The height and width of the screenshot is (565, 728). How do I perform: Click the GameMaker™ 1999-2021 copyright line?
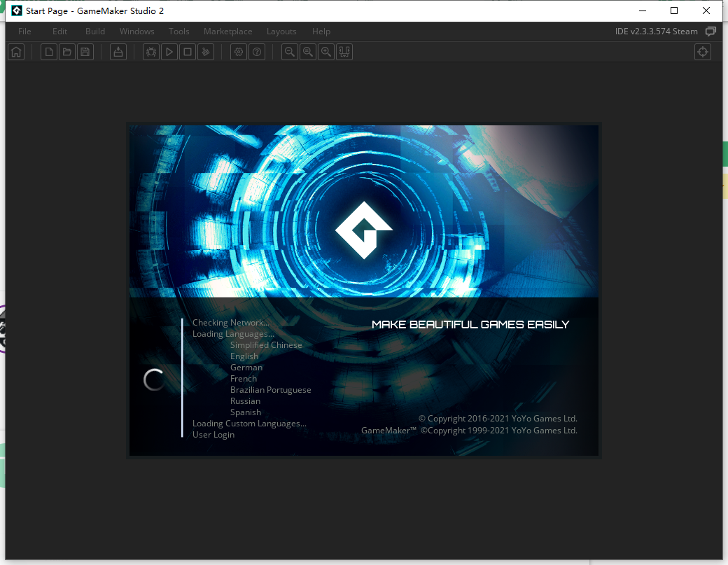(x=470, y=431)
